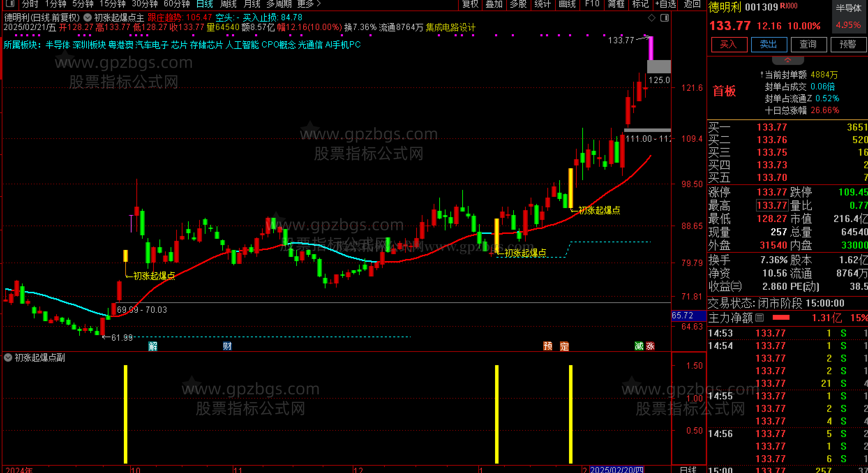This screenshot has height=473, width=868.
Task: Click 集成电路设计 industry label
Action: (x=450, y=27)
